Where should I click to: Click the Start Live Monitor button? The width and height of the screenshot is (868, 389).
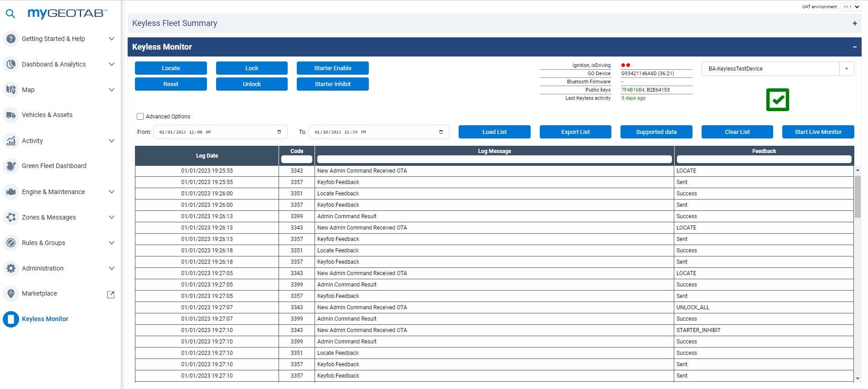[818, 132]
